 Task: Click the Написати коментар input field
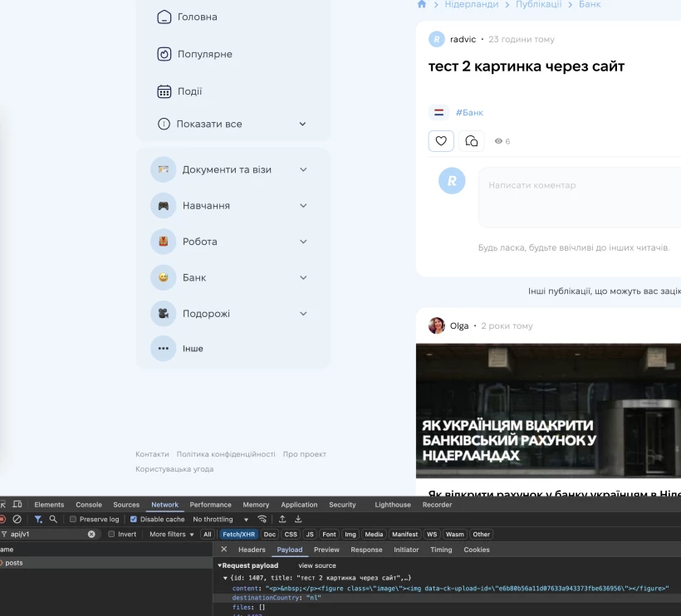click(x=581, y=198)
